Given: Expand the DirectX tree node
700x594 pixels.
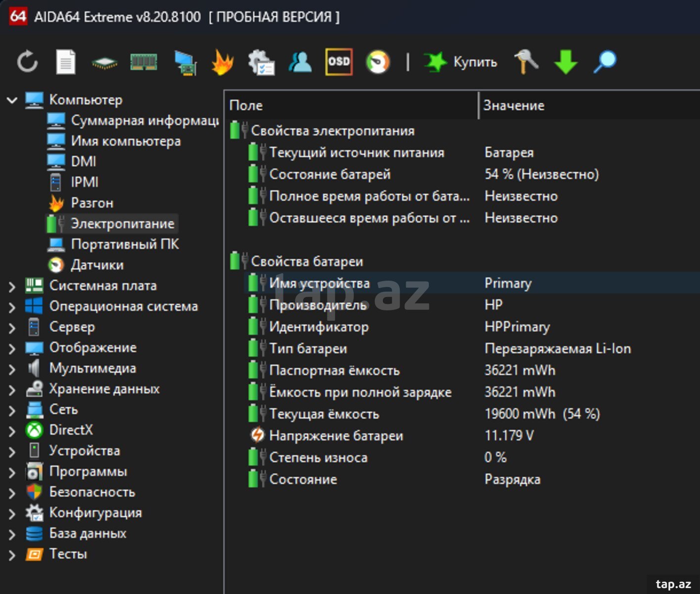Looking at the screenshot, I should coord(12,431).
